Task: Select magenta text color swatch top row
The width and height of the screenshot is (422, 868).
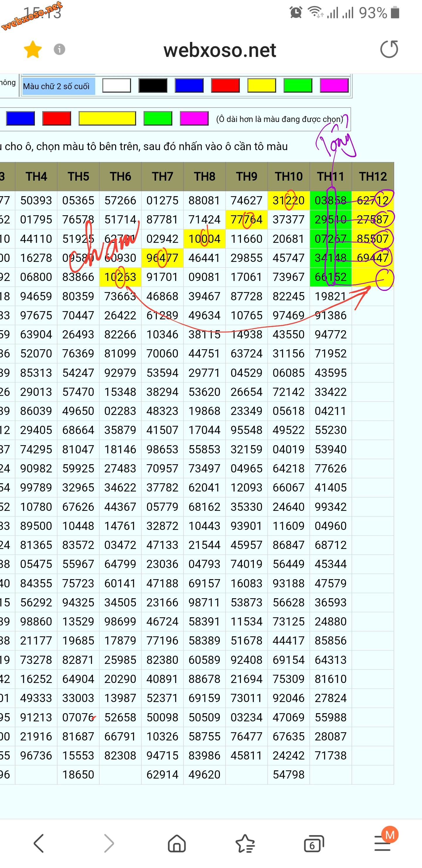Action: [x=334, y=85]
